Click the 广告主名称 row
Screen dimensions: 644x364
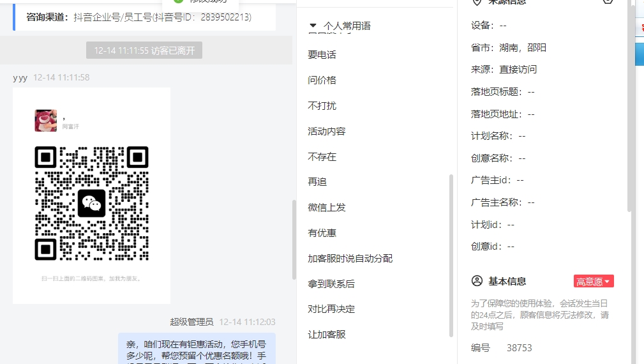click(503, 202)
